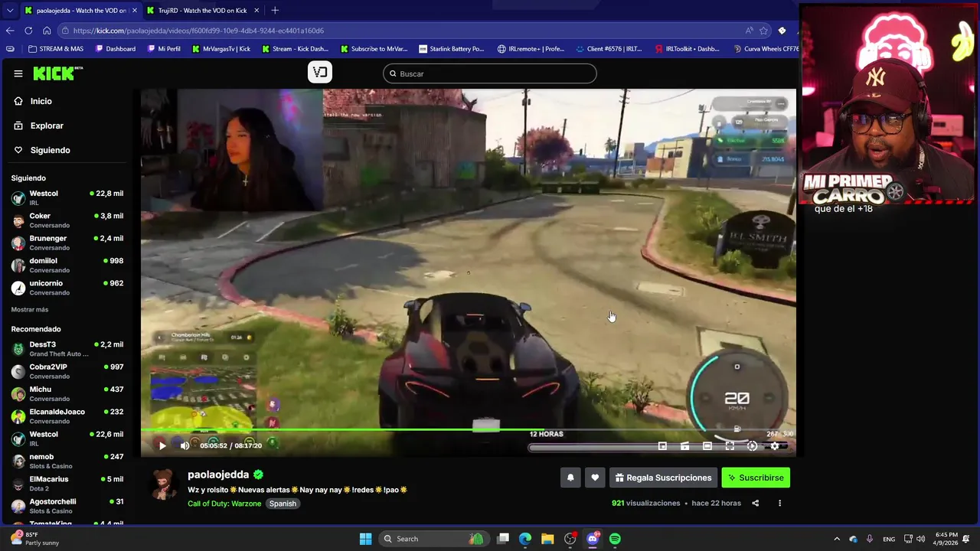This screenshot has width=980, height=551.
Task: Click the Kick logo
Action: point(58,73)
